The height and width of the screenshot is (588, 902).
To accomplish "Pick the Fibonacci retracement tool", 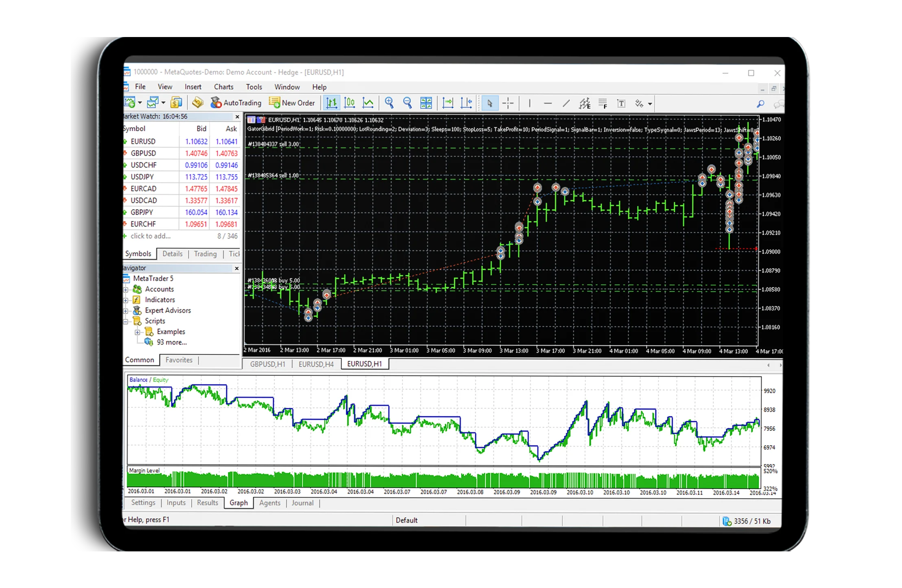I will (x=603, y=103).
